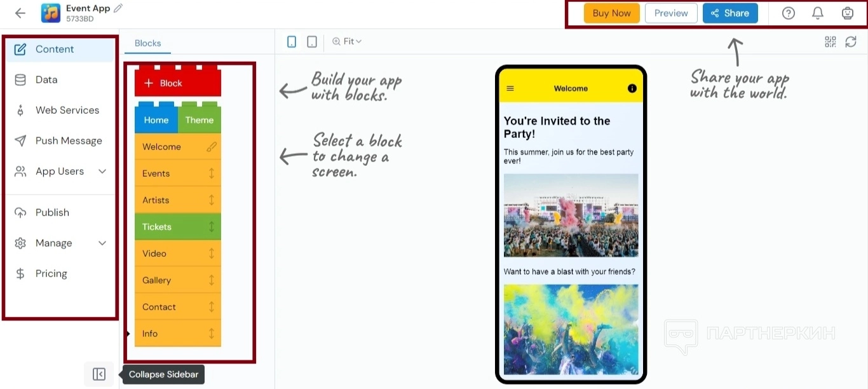Click the reorder arrow on Video block
This screenshot has width=868, height=389.
click(212, 254)
